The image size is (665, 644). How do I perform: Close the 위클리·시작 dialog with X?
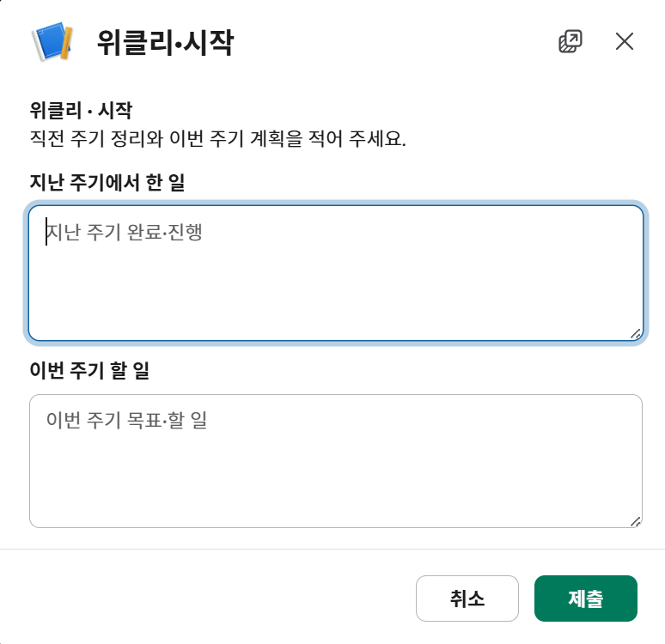pos(625,41)
